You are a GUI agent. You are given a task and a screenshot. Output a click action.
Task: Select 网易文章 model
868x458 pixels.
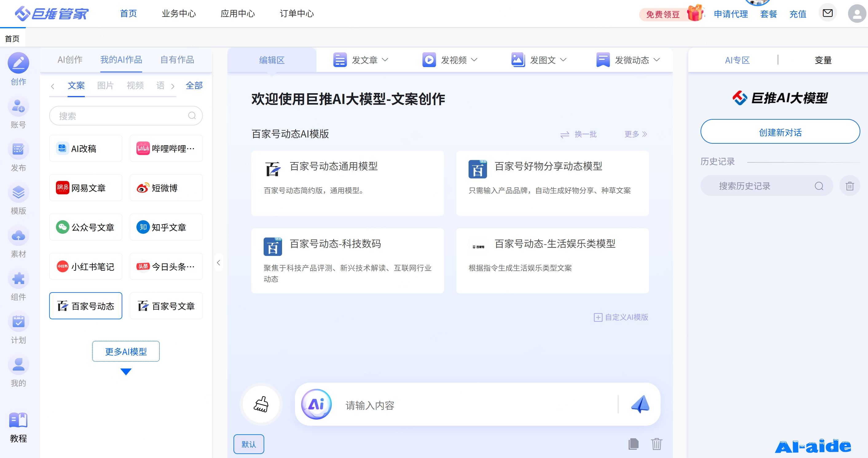[x=86, y=188]
